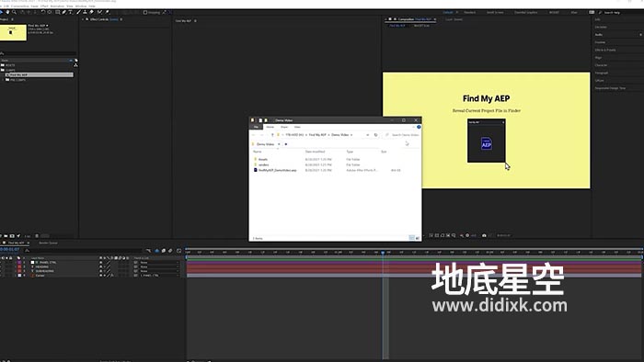Screen dimensions: 644x362
Task: Click label color of PANEL CTRL layer
Action: (x=19, y=263)
